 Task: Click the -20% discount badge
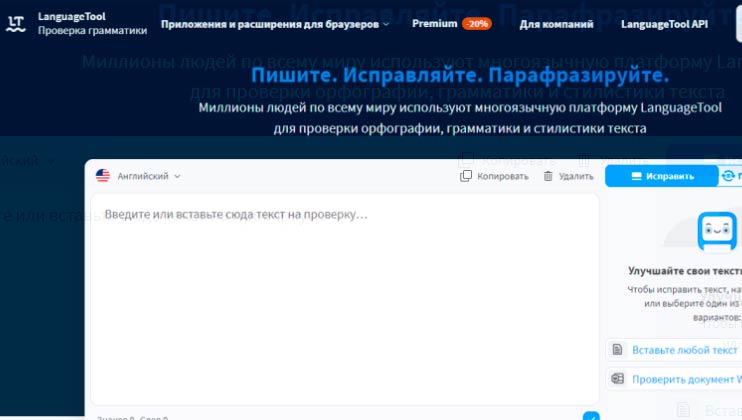click(477, 23)
